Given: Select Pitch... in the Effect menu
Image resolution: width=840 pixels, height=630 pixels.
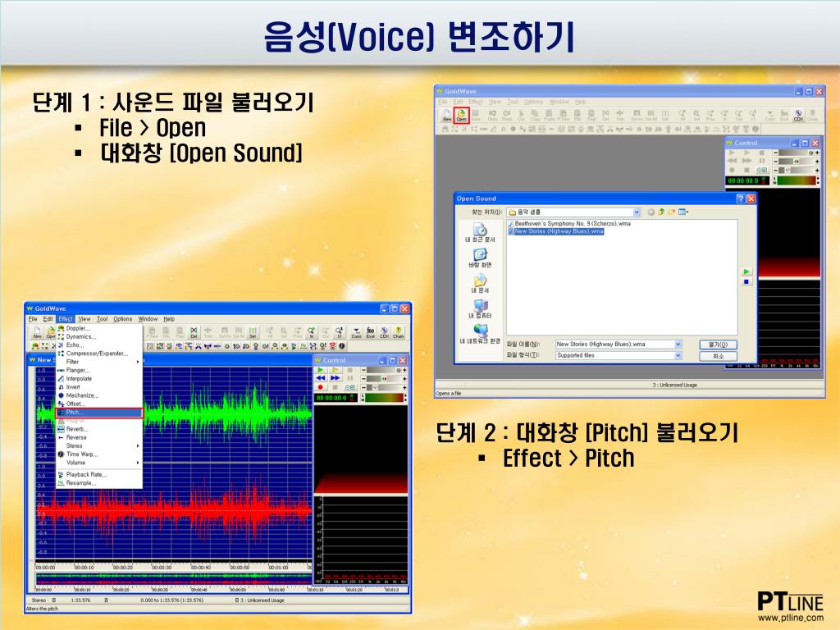Looking at the screenshot, I should tap(99, 413).
